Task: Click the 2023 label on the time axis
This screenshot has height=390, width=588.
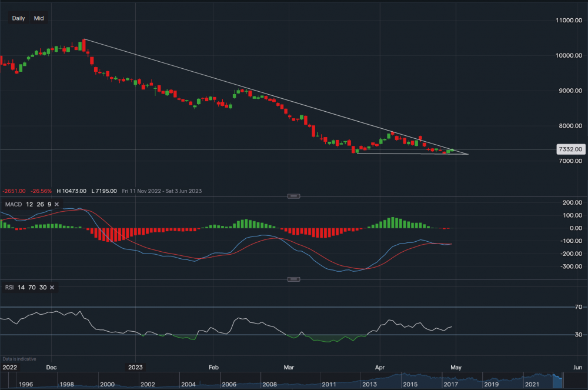Action: point(135,367)
